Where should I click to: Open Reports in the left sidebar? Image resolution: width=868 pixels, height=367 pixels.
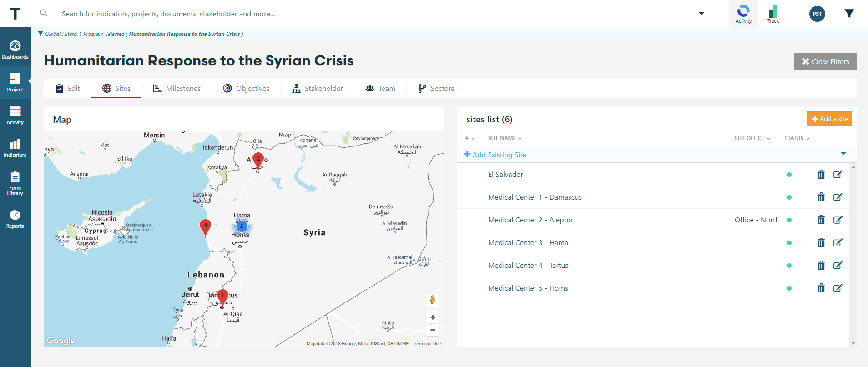15,219
